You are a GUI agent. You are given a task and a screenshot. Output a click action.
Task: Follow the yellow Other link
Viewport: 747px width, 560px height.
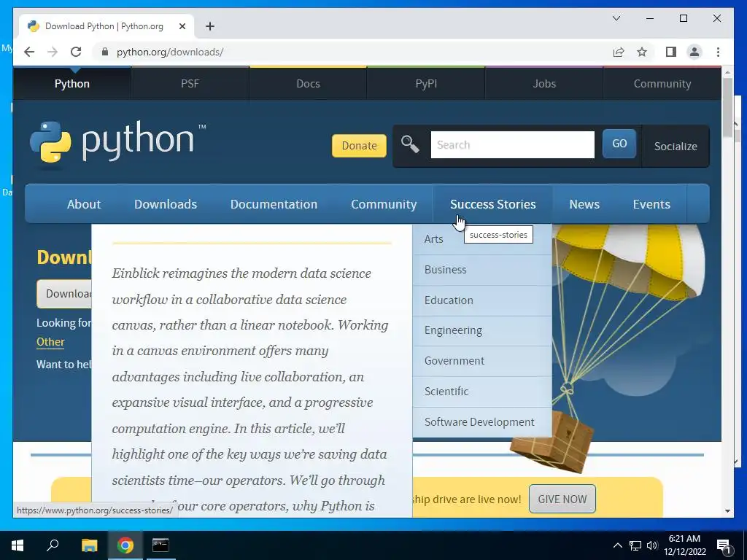click(50, 342)
